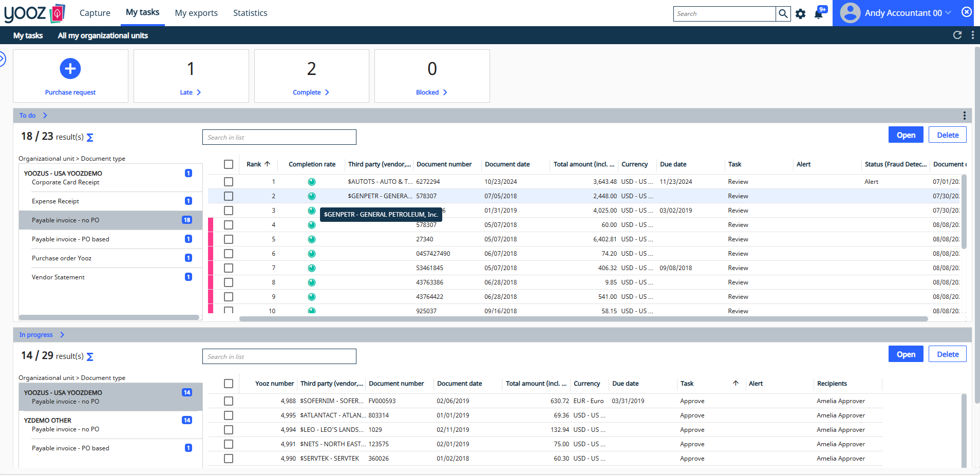
Task: Expand the In progress section chevron
Action: click(62, 335)
